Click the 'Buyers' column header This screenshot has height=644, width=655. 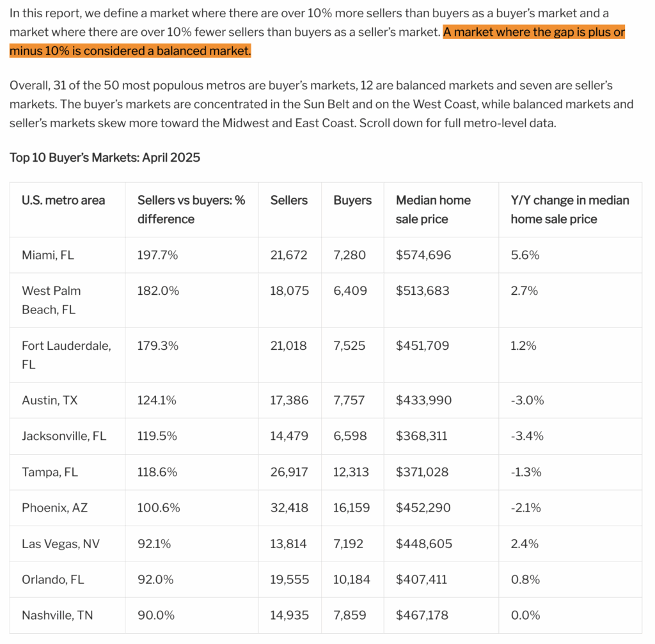coord(352,200)
